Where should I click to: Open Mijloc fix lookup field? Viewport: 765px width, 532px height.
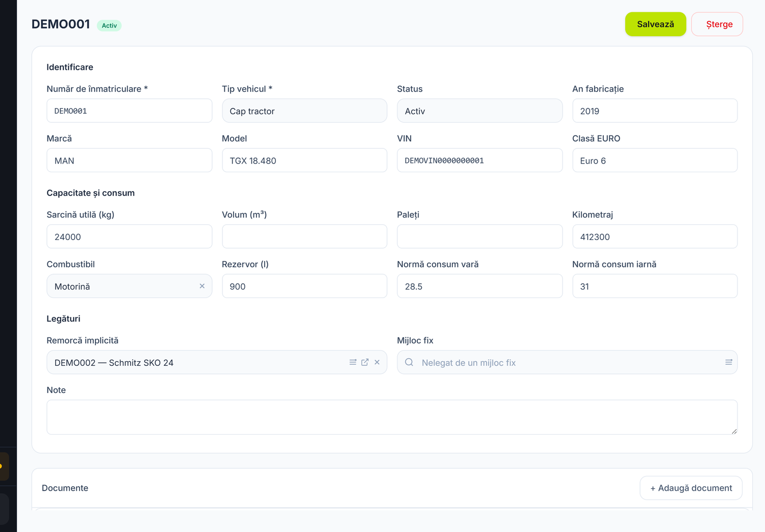567,362
